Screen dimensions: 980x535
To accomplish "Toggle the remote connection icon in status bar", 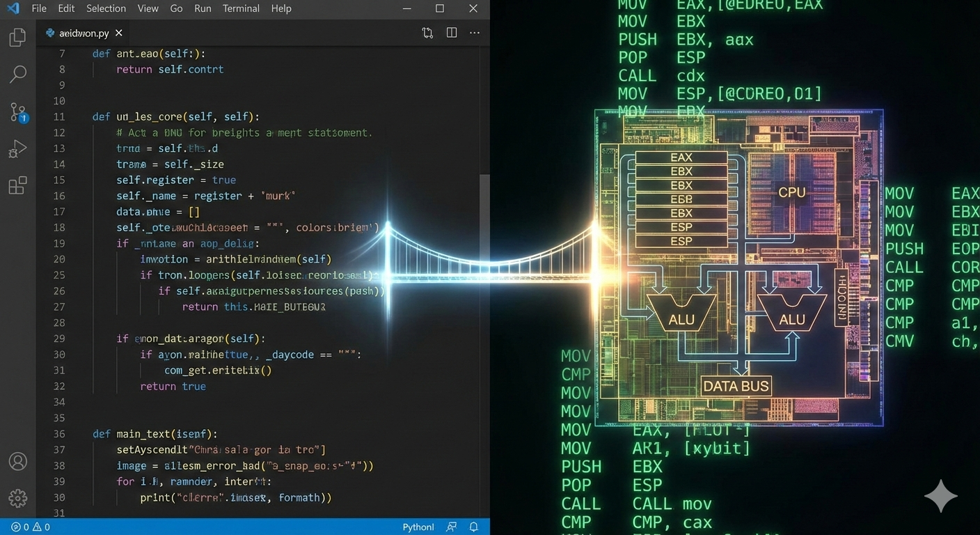I will click(451, 527).
